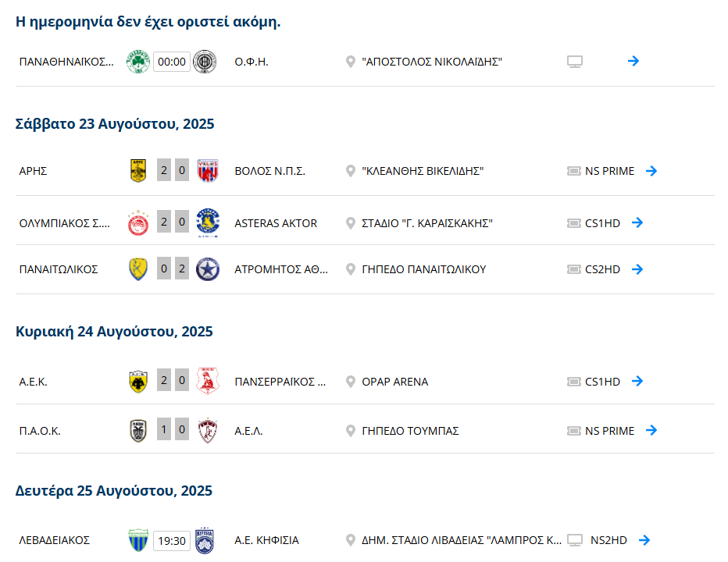
Task: Click the Asteras Aktor blue crest
Action: point(208,222)
